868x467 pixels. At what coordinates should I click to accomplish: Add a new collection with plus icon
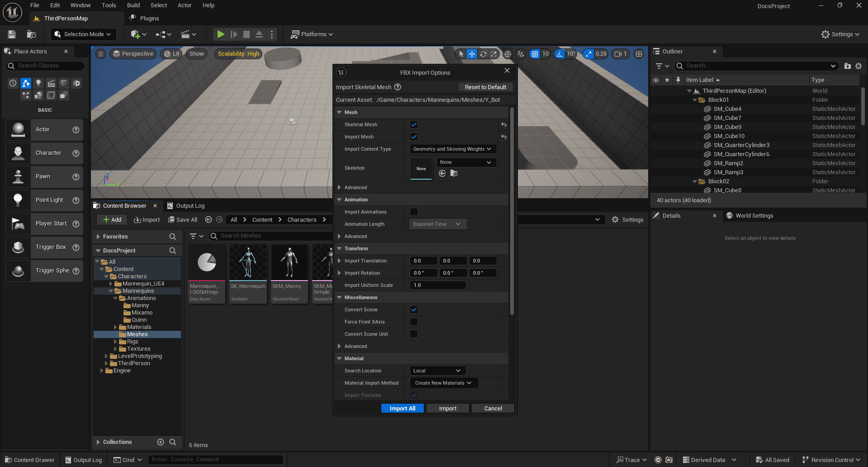(x=160, y=442)
